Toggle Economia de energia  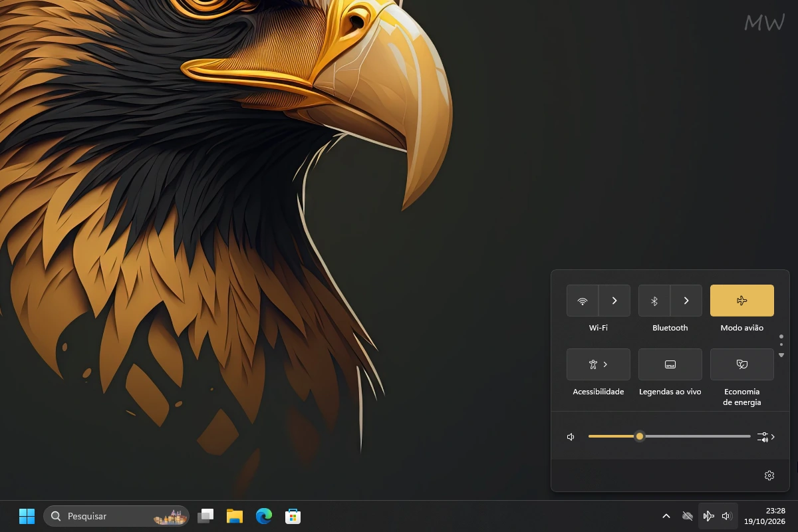[x=742, y=364]
